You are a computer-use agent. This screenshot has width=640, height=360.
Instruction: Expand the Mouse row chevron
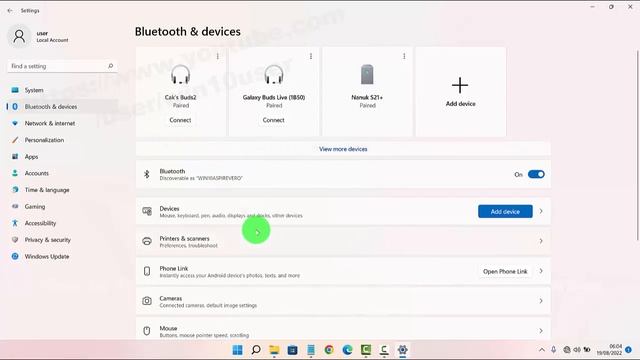point(541,331)
